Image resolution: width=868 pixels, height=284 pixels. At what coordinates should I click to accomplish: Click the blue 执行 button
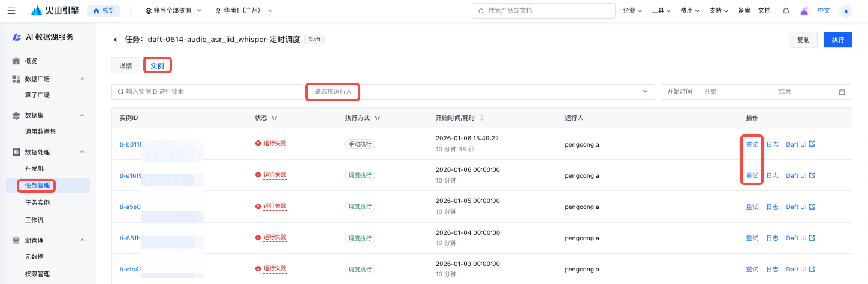pyautogui.click(x=838, y=40)
